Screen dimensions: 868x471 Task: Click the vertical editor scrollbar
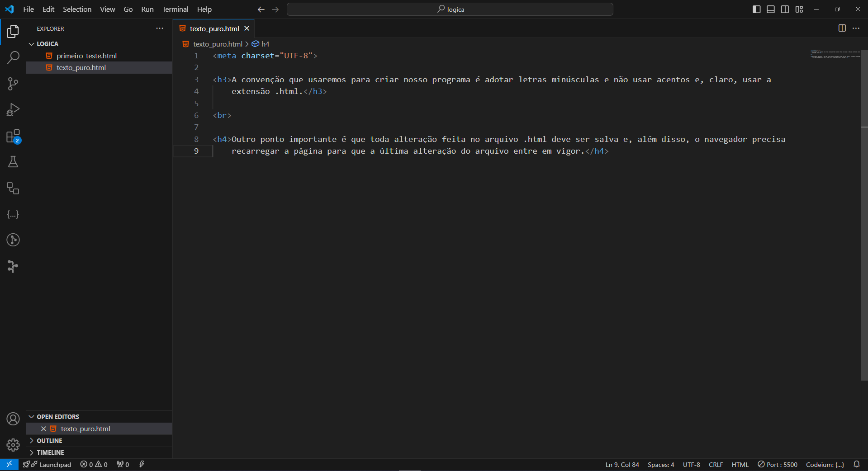(x=864, y=215)
